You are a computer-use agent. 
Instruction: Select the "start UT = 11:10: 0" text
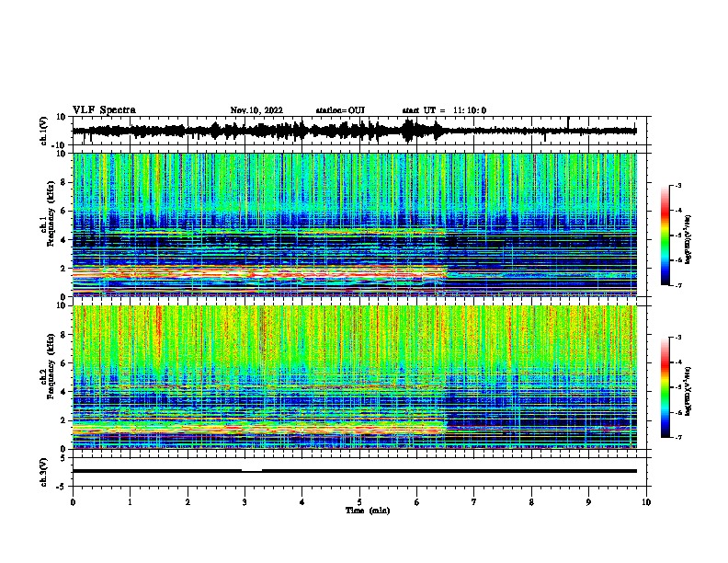444,110
